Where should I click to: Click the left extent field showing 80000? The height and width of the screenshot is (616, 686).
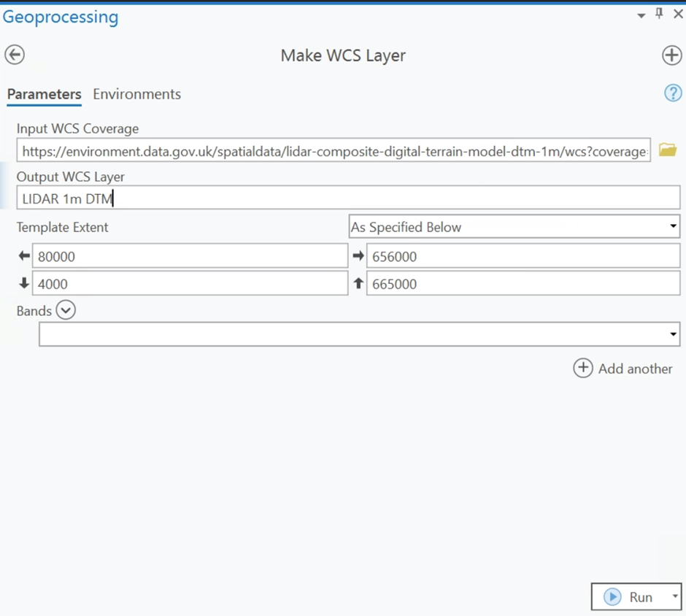click(190, 256)
